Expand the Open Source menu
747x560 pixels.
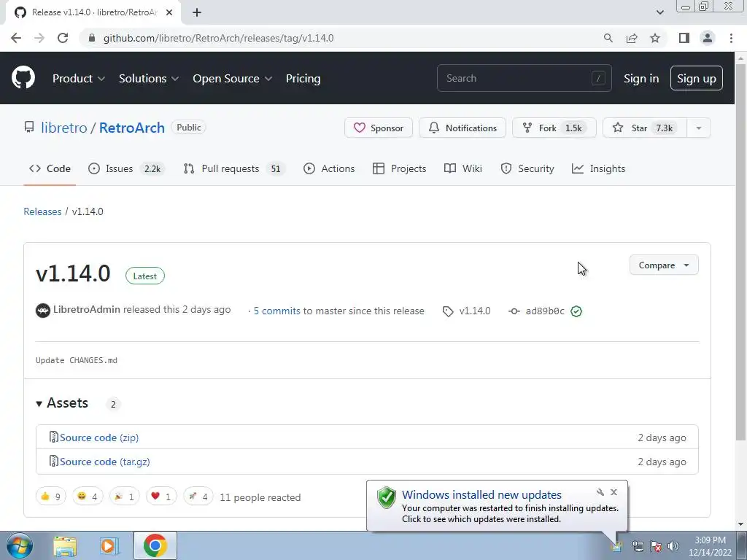click(233, 79)
